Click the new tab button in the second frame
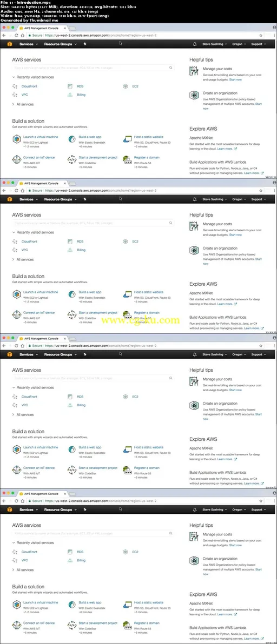Image resolution: width=277 pixels, height=644 pixels. pos(72,184)
